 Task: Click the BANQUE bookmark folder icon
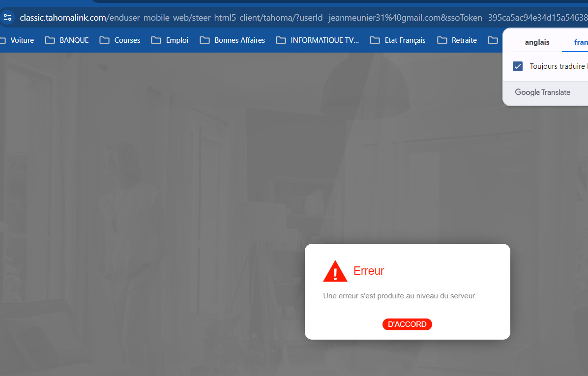(x=50, y=40)
